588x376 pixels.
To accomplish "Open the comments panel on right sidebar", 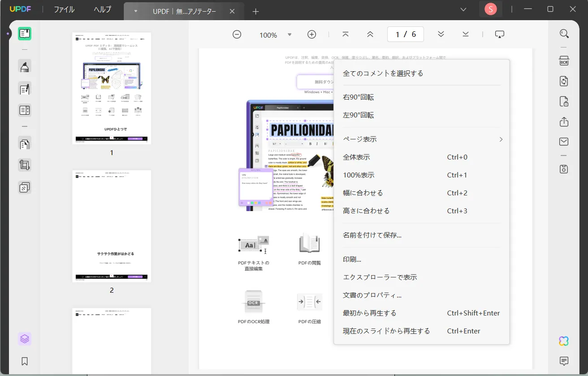I will coord(564,361).
